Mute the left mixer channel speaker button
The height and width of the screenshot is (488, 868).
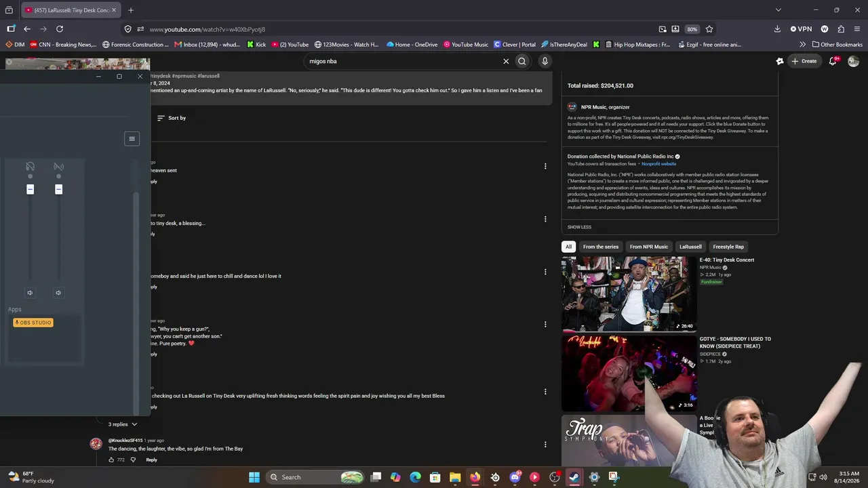click(30, 293)
